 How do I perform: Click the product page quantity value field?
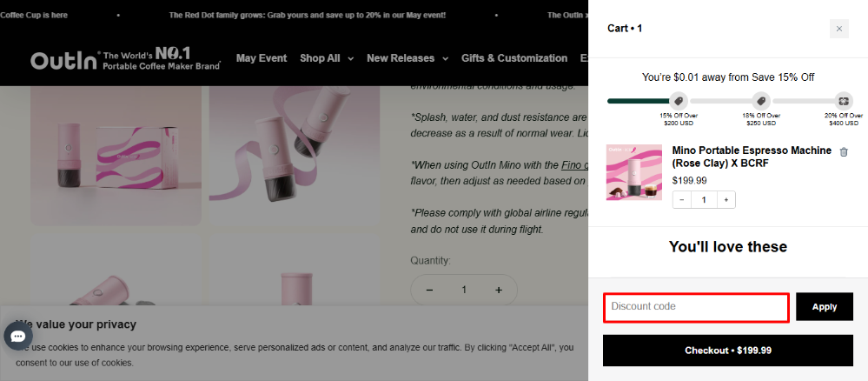[x=464, y=290]
